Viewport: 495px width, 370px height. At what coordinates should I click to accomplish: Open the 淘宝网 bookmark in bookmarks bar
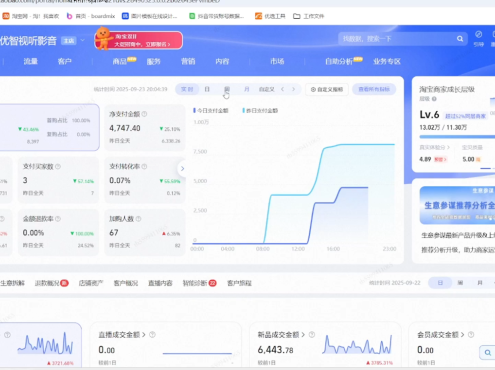tap(31, 16)
